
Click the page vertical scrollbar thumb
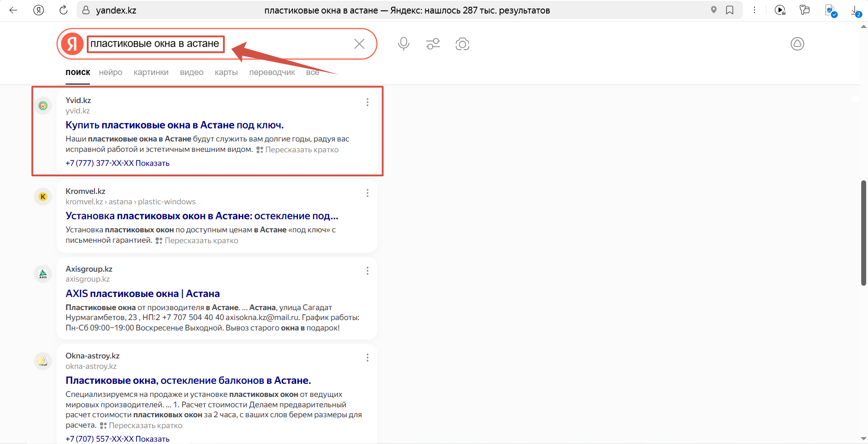pyautogui.click(x=863, y=233)
